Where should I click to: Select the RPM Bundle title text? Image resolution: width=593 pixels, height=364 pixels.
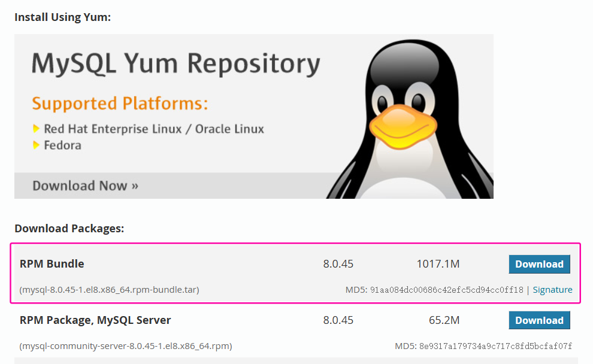click(52, 264)
